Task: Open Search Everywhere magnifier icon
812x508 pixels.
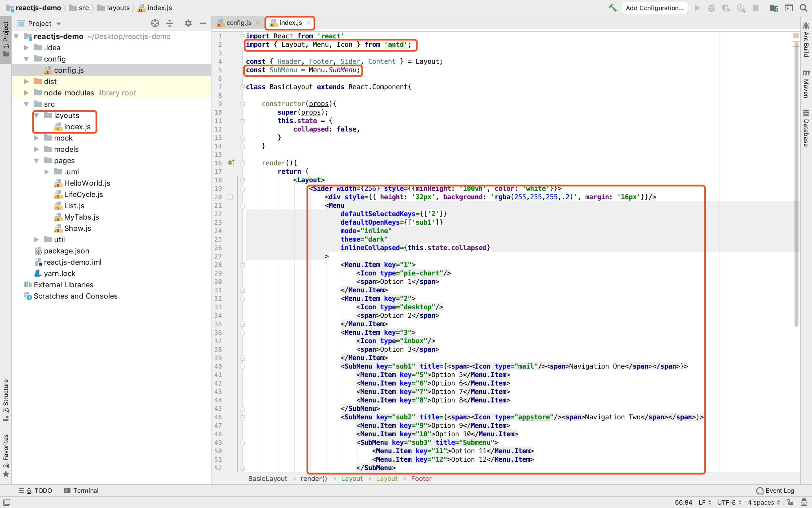Action: point(803,8)
